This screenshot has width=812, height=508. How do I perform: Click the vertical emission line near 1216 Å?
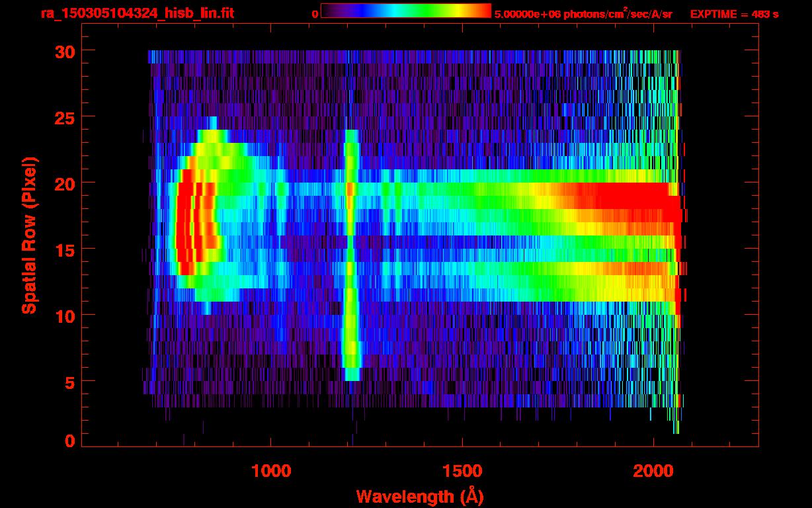coord(351,255)
